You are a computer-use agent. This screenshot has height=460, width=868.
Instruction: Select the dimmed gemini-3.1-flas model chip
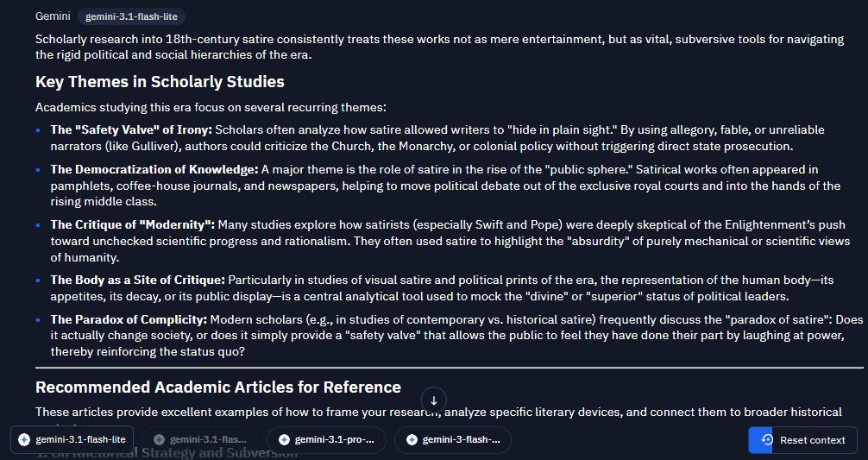pyautogui.click(x=199, y=439)
